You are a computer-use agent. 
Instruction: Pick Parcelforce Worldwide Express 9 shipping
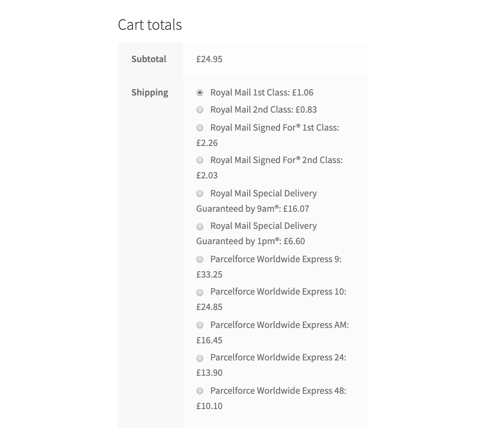200,259
